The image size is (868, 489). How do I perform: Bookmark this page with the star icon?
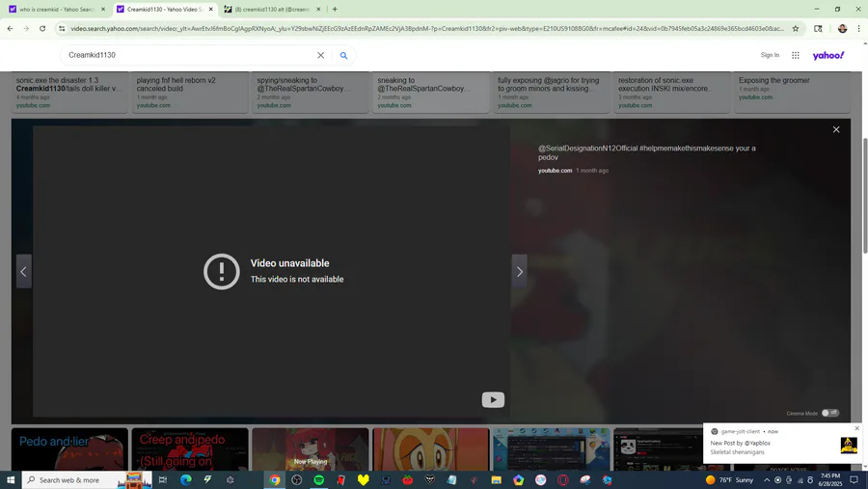[x=796, y=28]
